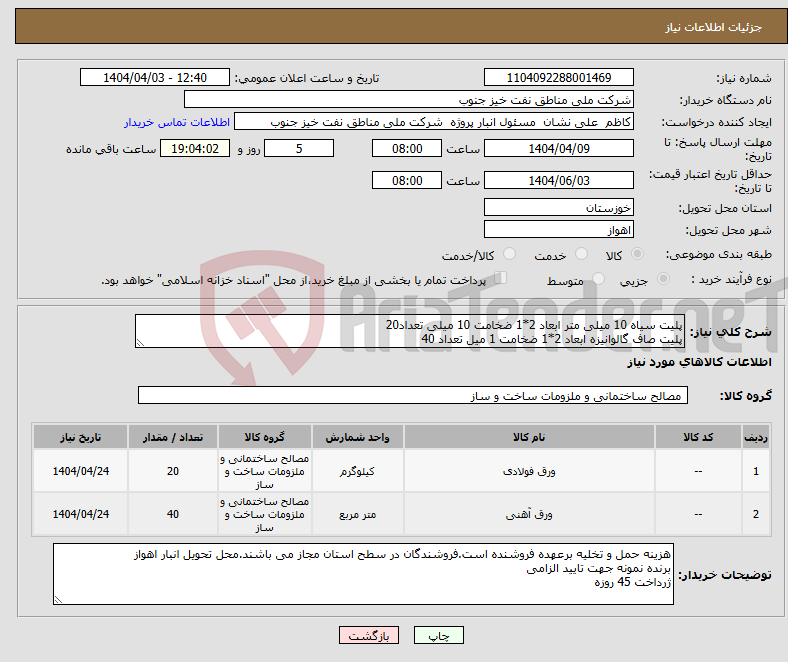Click the goods group field مصالح ساختمانی
This screenshot has width=788, height=662.
pyautogui.click(x=413, y=395)
